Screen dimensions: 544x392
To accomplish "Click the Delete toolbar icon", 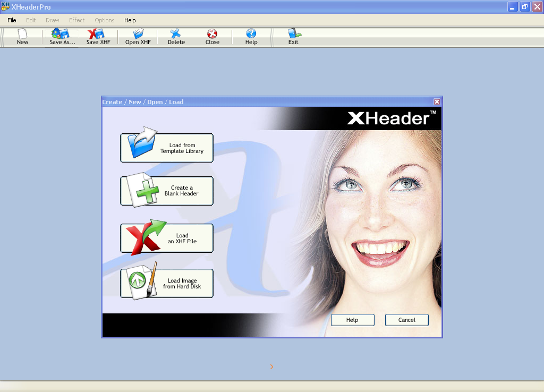I will click(176, 37).
